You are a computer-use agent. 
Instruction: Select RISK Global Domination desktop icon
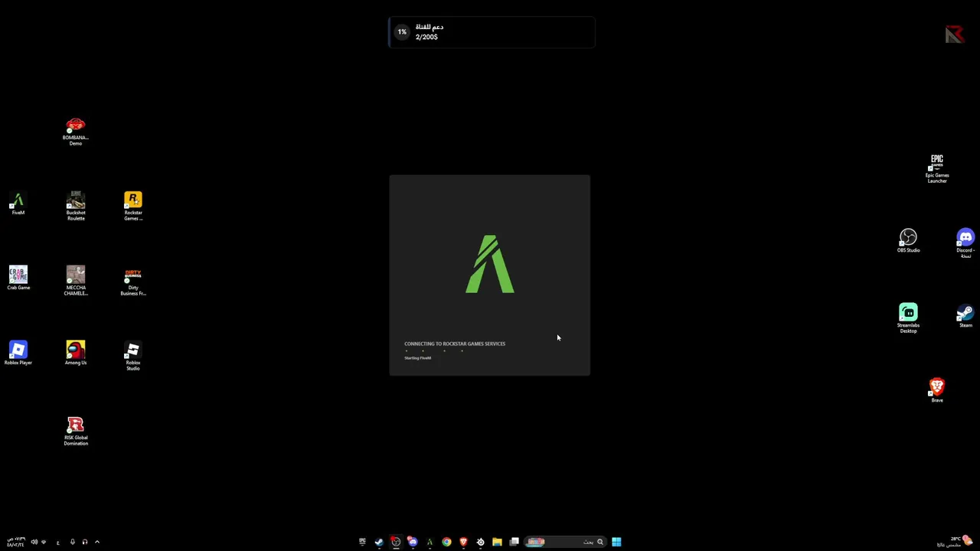(x=75, y=432)
